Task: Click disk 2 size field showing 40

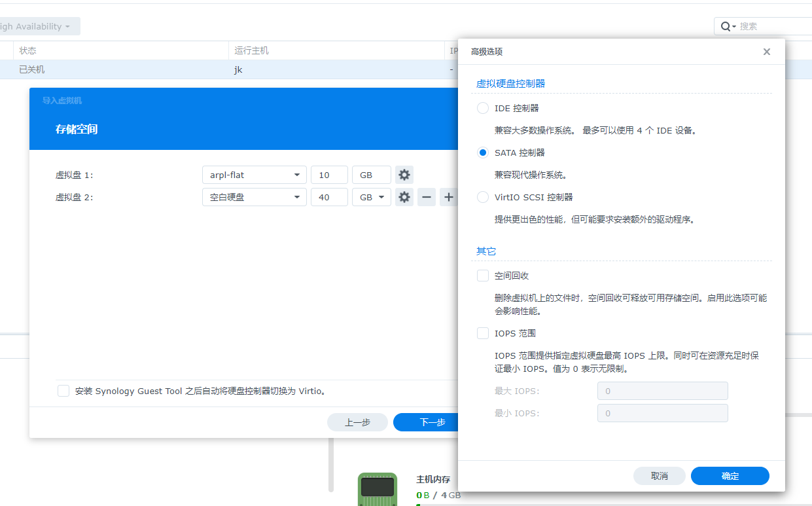Action: point(329,197)
